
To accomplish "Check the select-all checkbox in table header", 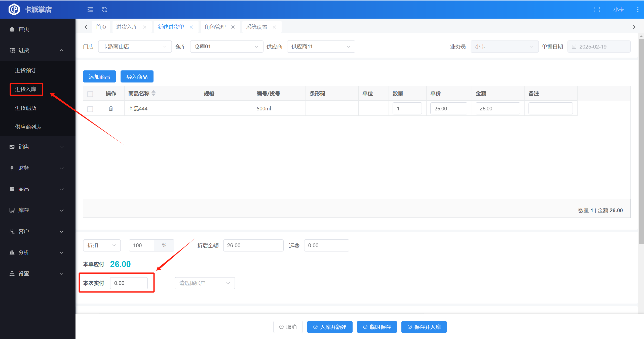I will 90,94.
